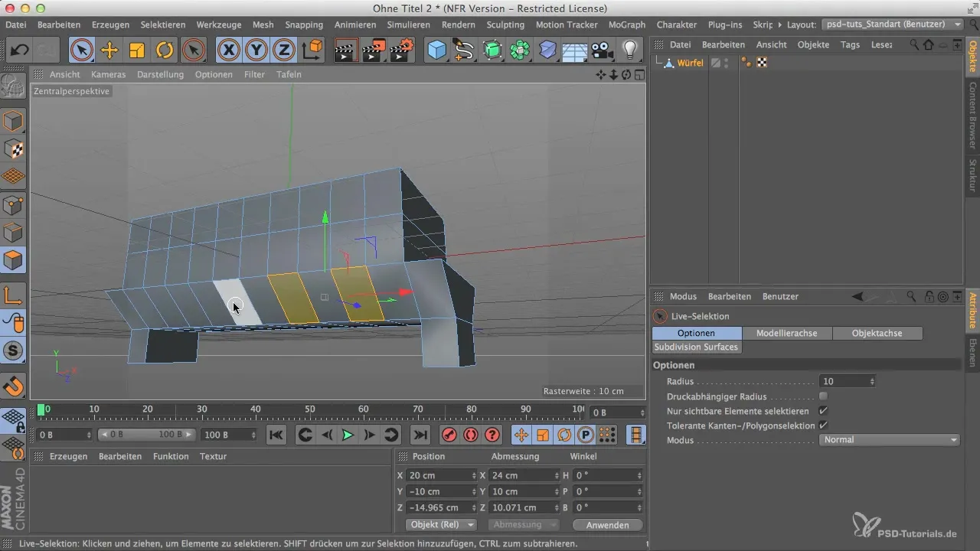Click the Undo arrow icon

20,51
